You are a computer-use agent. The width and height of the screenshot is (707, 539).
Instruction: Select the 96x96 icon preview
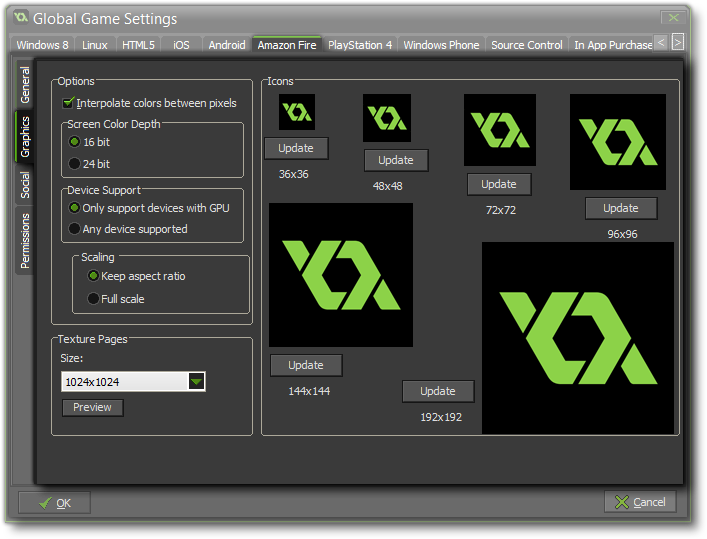coord(617,142)
